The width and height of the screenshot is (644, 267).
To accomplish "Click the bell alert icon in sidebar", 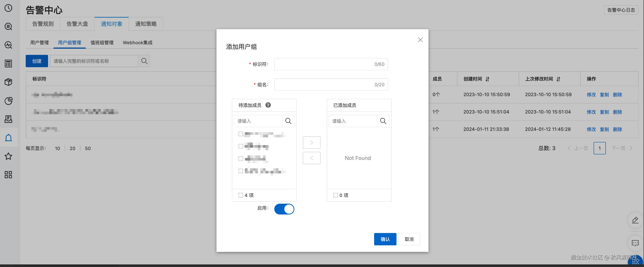I will coord(9,138).
